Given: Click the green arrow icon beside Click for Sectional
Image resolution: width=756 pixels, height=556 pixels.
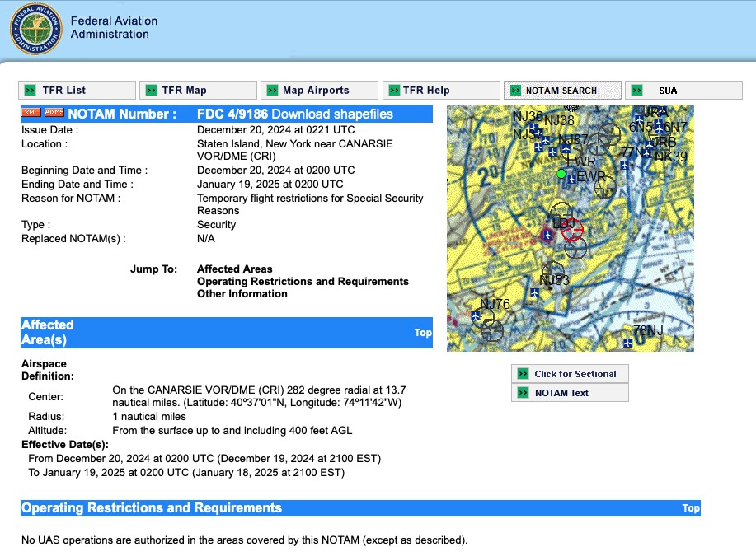Looking at the screenshot, I should tap(524, 374).
